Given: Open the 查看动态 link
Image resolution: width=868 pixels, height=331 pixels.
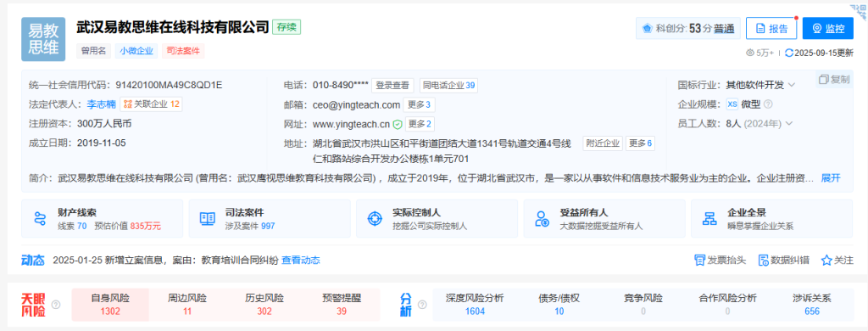Looking at the screenshot, I should [301, 260].
